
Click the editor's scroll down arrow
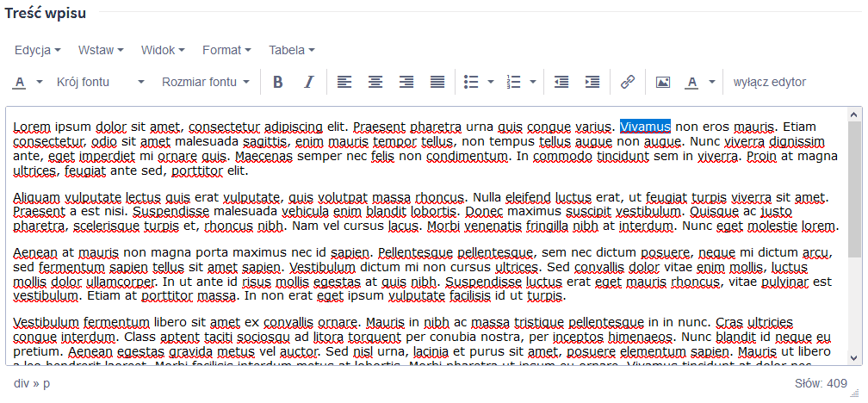click(x=854, y=357)
